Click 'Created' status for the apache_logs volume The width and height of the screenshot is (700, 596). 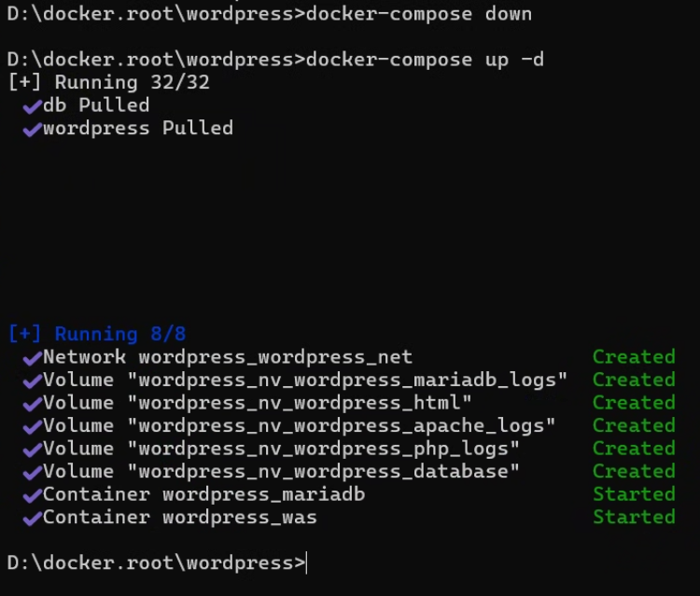634,425
